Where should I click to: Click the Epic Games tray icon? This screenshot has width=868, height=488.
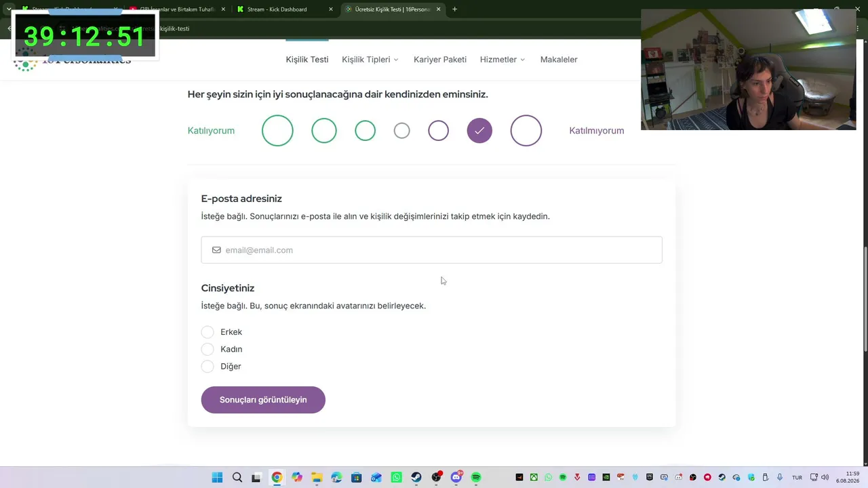click(x=649, y=477)
